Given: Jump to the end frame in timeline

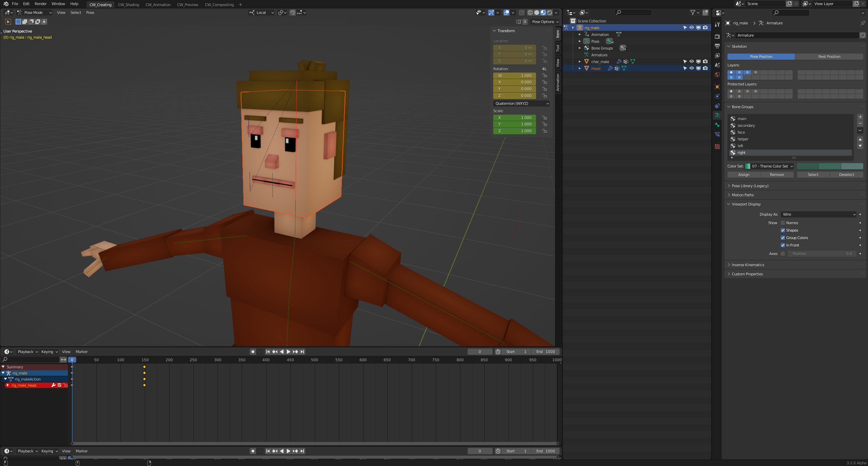Looking at the screenshot, I should pos(302,352).
